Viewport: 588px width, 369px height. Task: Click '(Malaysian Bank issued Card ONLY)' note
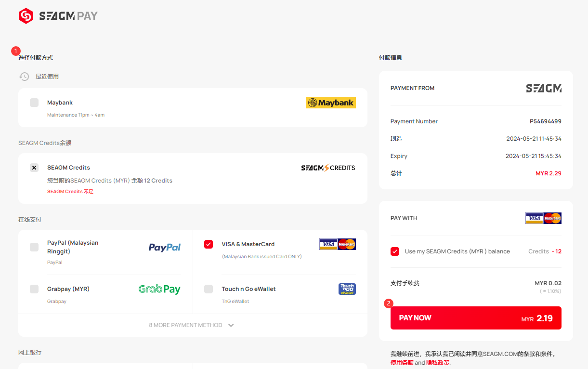click(x=262, y=257)
